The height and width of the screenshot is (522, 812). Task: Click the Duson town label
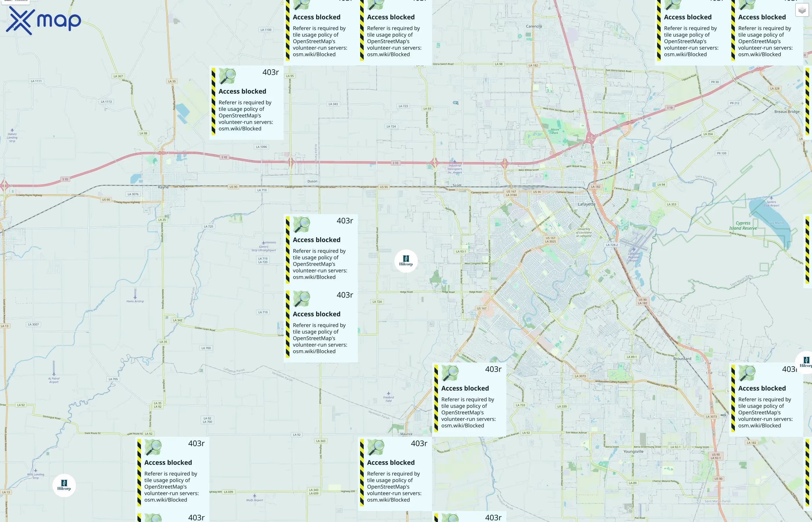coord(312,181)
